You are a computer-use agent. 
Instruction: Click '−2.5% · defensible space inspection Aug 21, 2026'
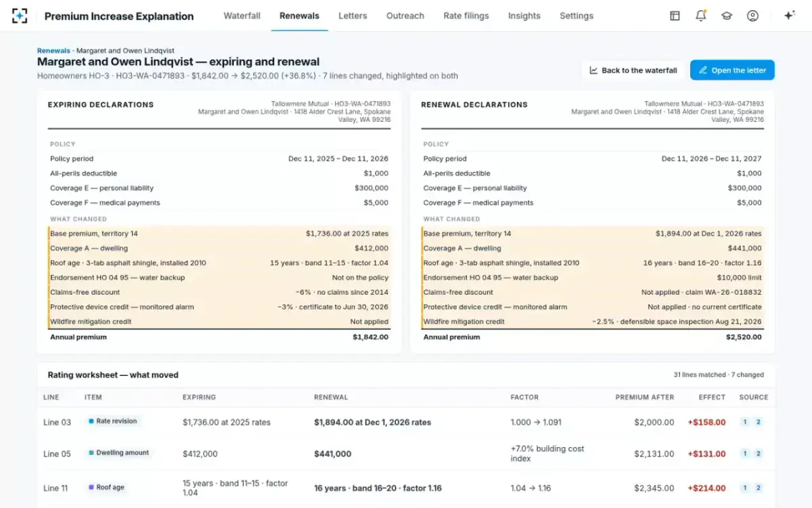tap(677, 322)
